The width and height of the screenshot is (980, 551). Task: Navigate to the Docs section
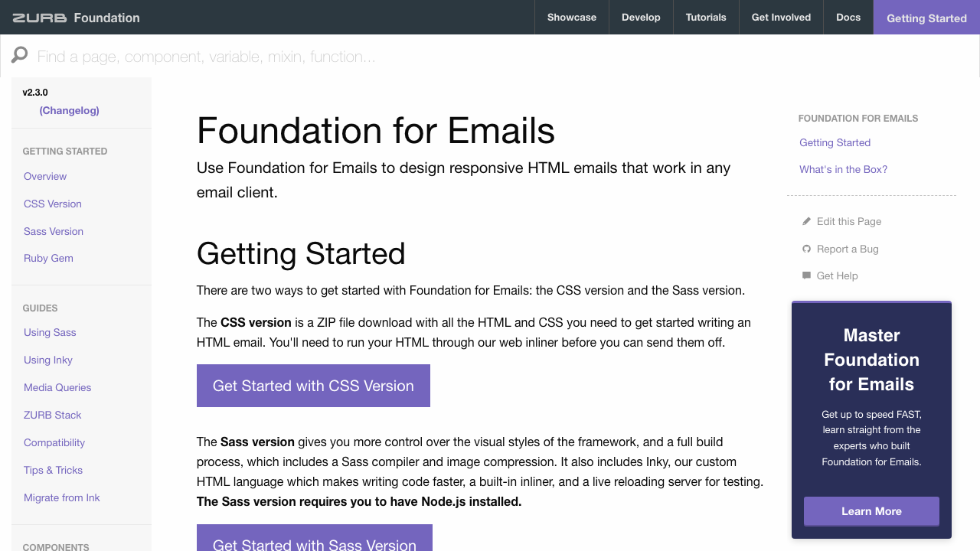pos(848,17)
